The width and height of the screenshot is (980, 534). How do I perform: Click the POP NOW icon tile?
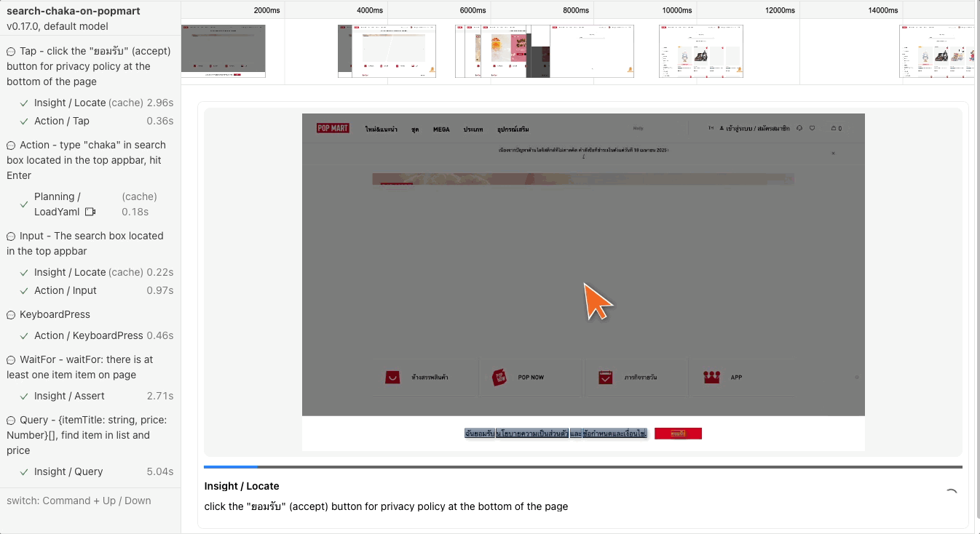(499, 378)
